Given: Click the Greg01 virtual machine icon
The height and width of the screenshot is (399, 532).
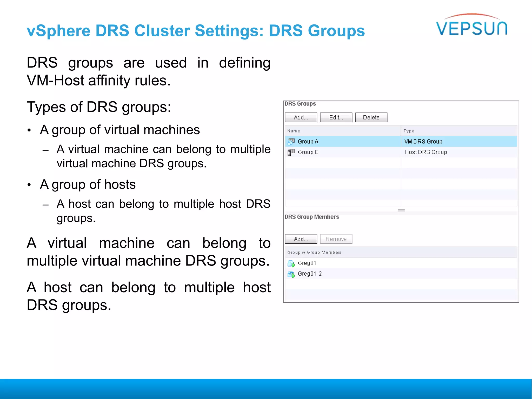Looking at the screenshot, I should [291, 263].
